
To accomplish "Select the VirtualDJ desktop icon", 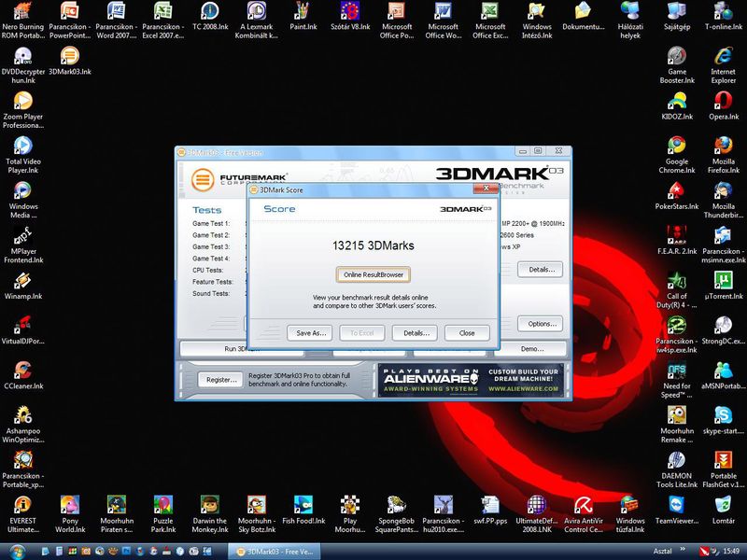I will pyautogui.click(x=22, y=330).
